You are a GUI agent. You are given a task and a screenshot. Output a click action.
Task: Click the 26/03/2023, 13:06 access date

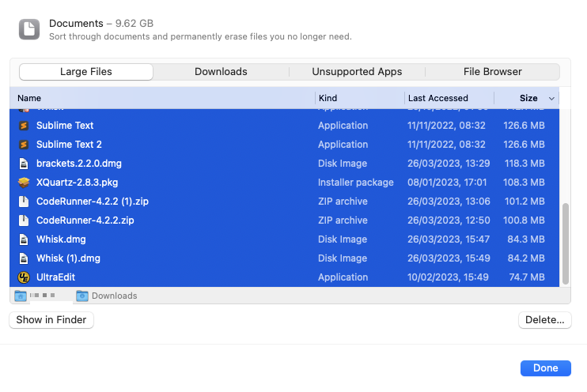pos(449,202)
